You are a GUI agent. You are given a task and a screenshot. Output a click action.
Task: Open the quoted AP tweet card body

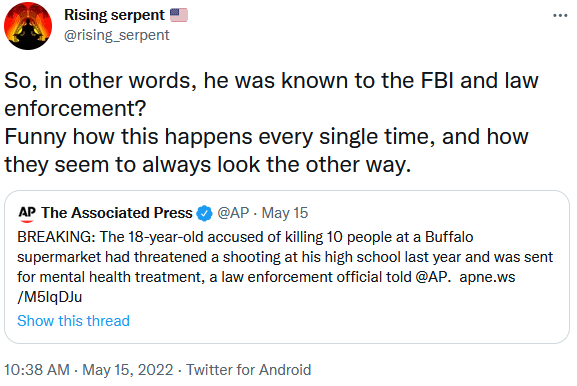point(287,267)
